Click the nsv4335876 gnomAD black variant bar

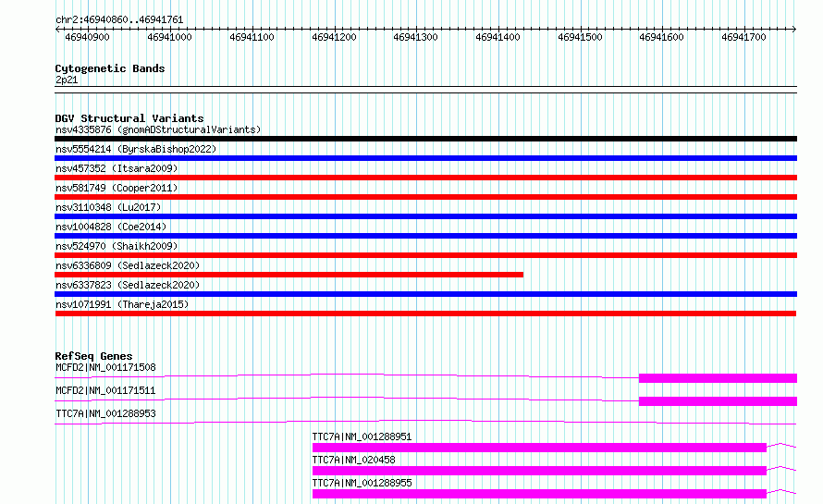(425, 139)
